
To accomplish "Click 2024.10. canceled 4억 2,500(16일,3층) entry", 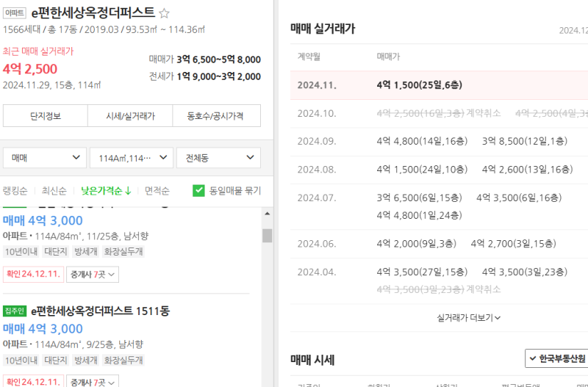I will (x=438, y=114).
